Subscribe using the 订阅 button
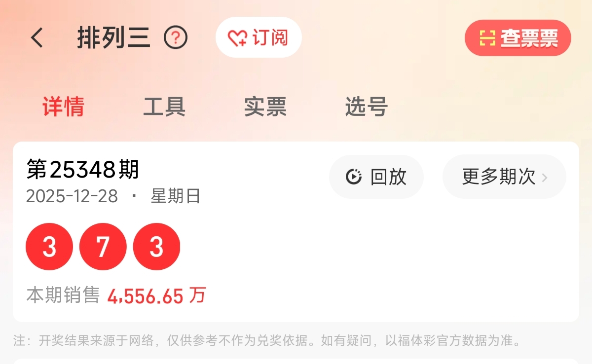This screenshot has height=364, width=592. (x=259, y=37)
